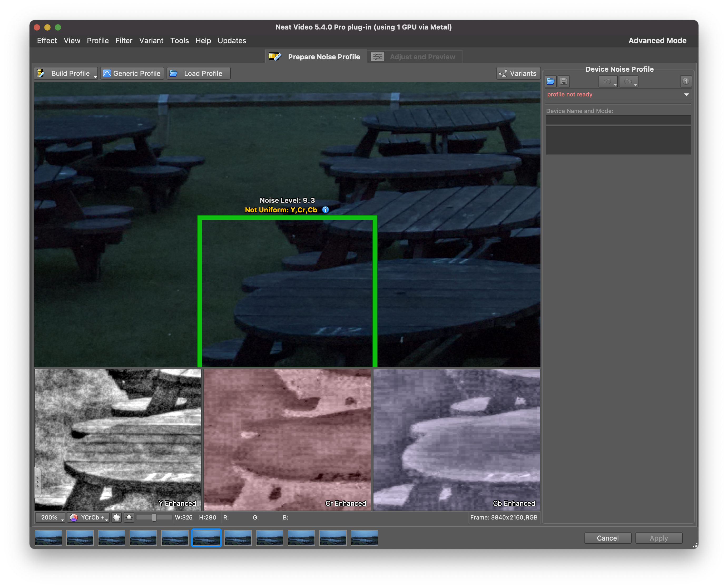
Task: Select the hand pan tool
Action: click(x=116, y=517)
